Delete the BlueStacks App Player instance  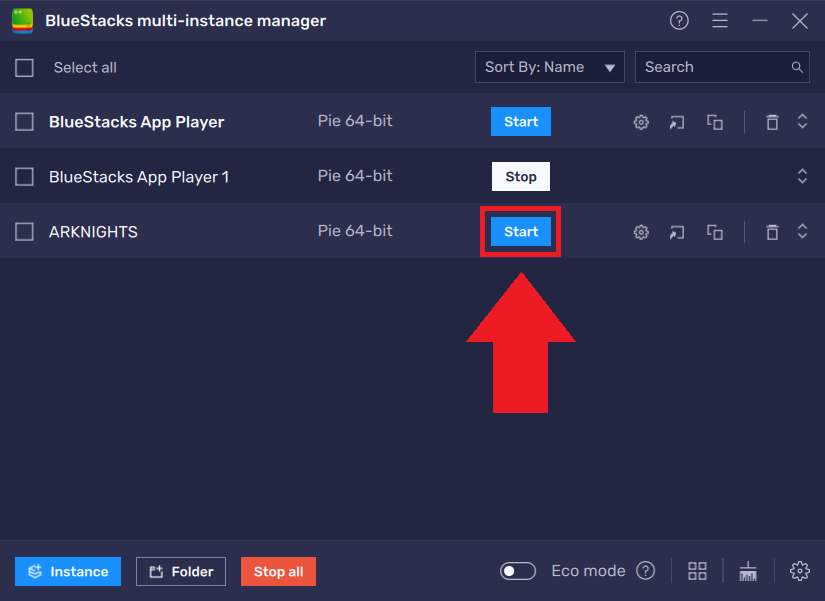pos(771,121)
